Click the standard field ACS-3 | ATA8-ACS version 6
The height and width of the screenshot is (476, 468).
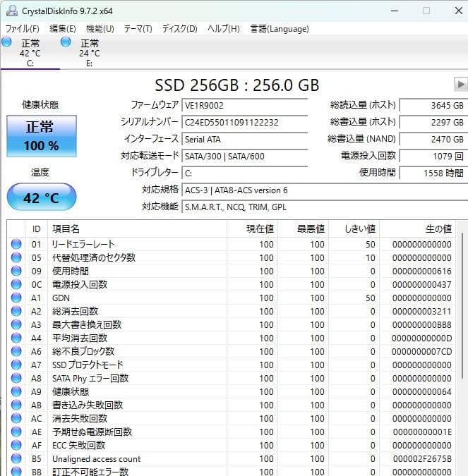[325, 190]
